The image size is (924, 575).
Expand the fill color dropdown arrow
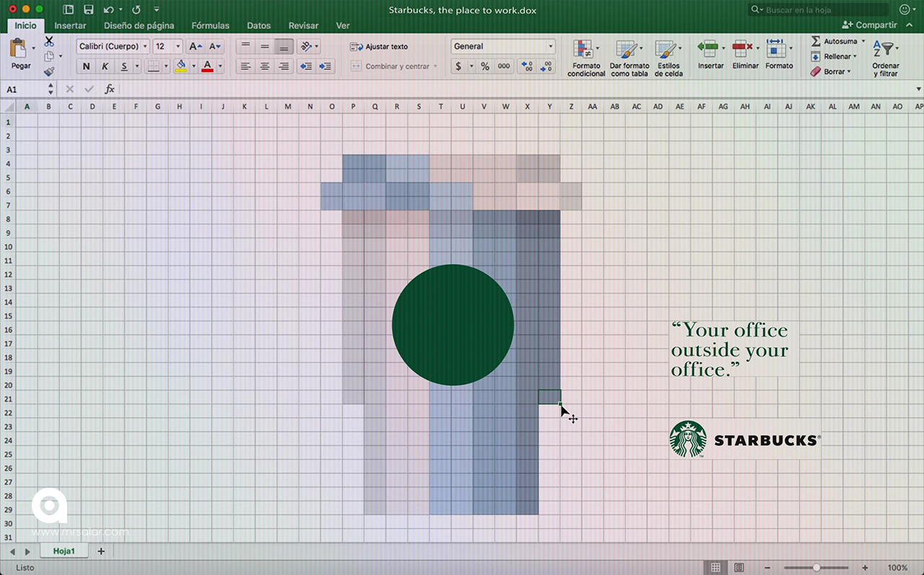(x=193, y=66)
